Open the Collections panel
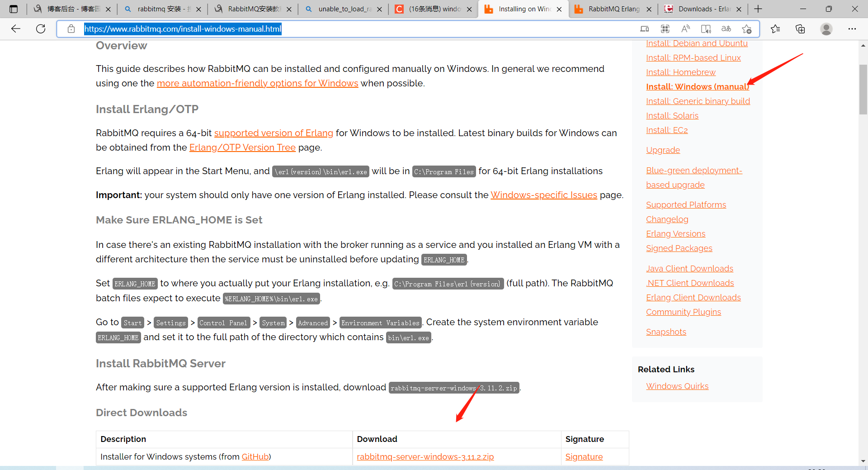 [800, 29]
